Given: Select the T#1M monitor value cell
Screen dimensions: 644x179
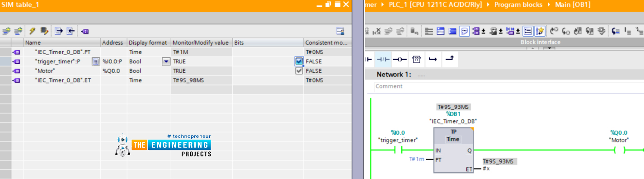Looking at the screenshot, I should tap(202, 52).
